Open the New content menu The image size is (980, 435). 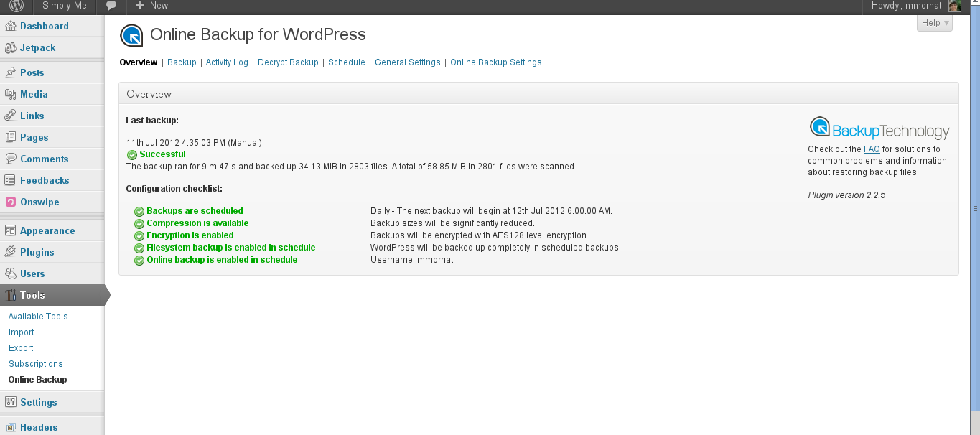pyautogui.click(x=151, y=6)
